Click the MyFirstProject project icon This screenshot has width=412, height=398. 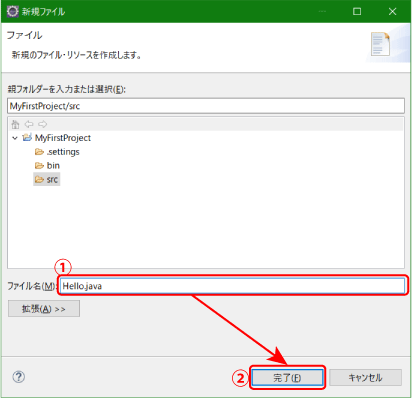point(27,137)
